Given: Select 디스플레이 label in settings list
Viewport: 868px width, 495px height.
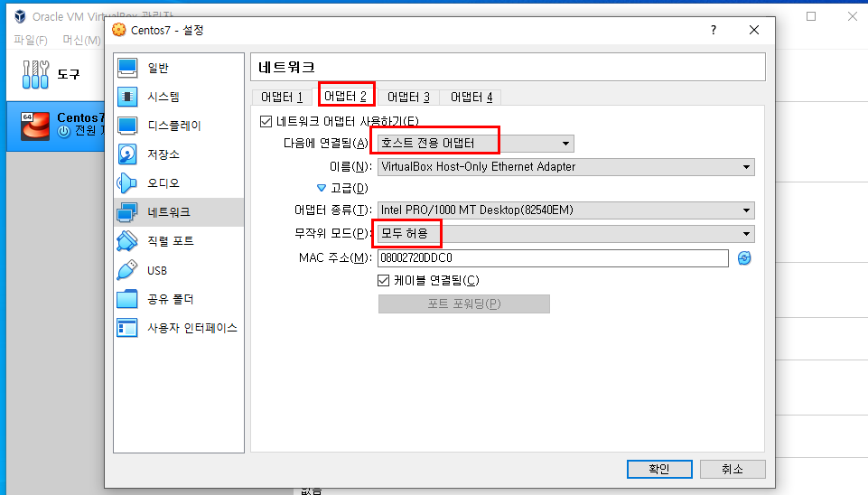Looking at the screenshot, I should coord(173,126).
